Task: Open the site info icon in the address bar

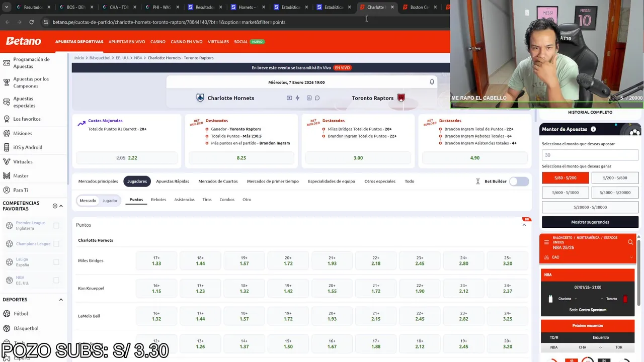Action: point(46,22)
